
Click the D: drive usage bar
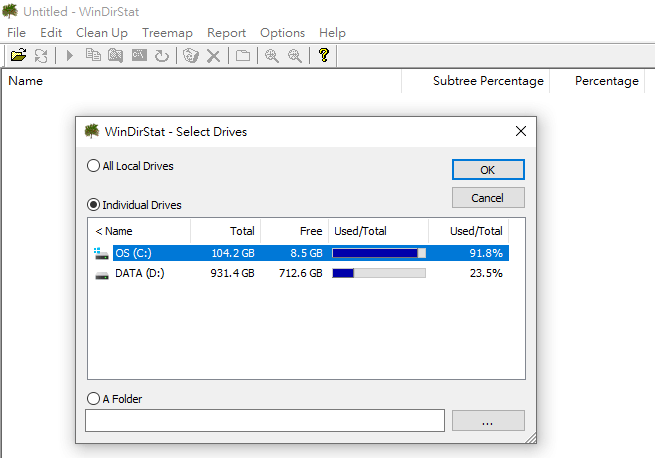(379, 273)
